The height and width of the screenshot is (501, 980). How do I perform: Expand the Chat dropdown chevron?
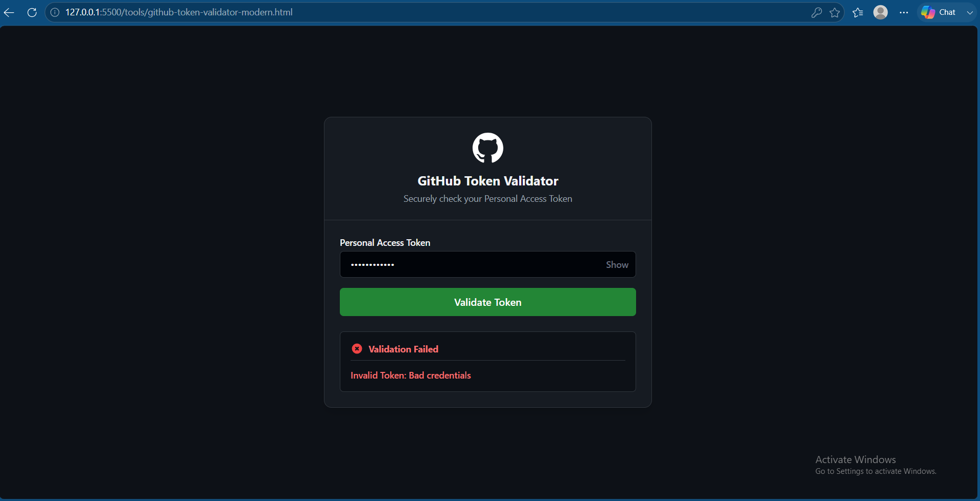[x=970, y=12]
